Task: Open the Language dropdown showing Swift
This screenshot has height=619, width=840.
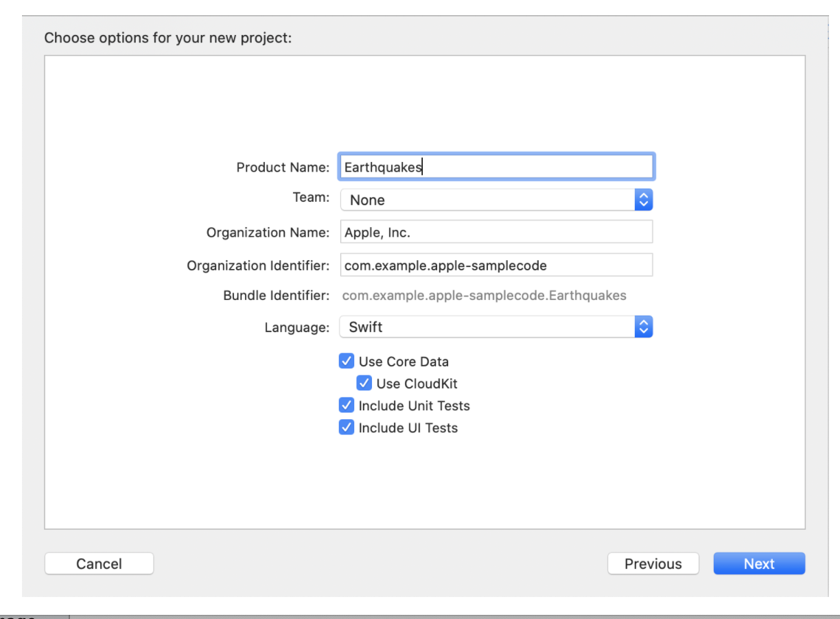Action: (x=487, y=327)
